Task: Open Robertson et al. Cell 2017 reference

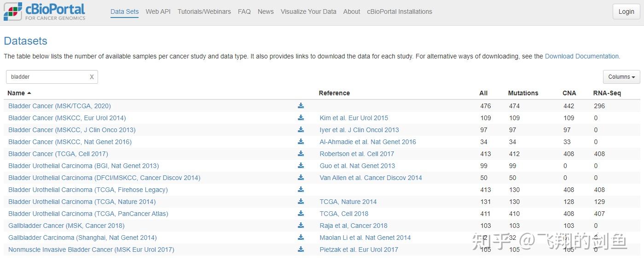Action: pos(357,154)
